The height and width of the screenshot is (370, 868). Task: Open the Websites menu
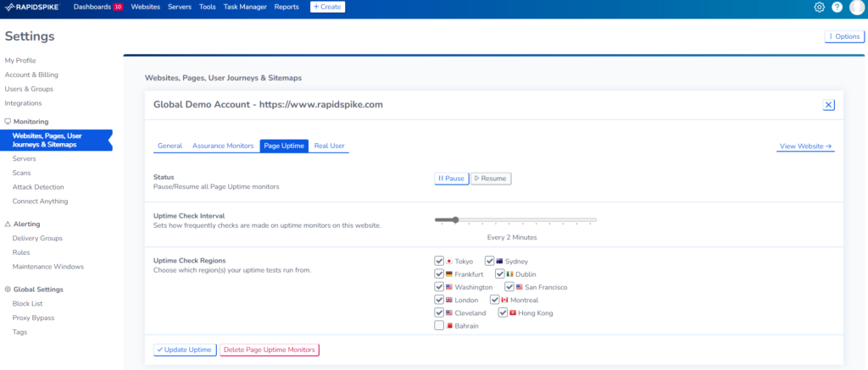(x=146, y=7)
